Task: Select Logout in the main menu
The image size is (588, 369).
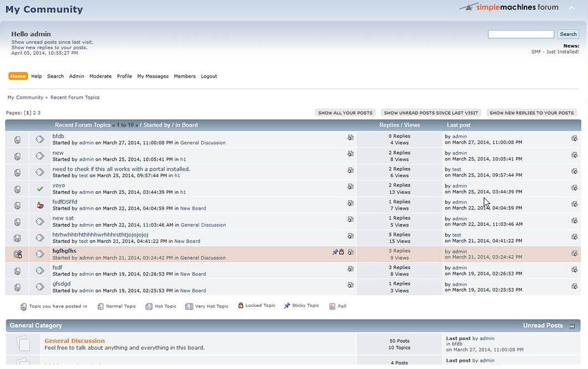Action: pos(209,76)
